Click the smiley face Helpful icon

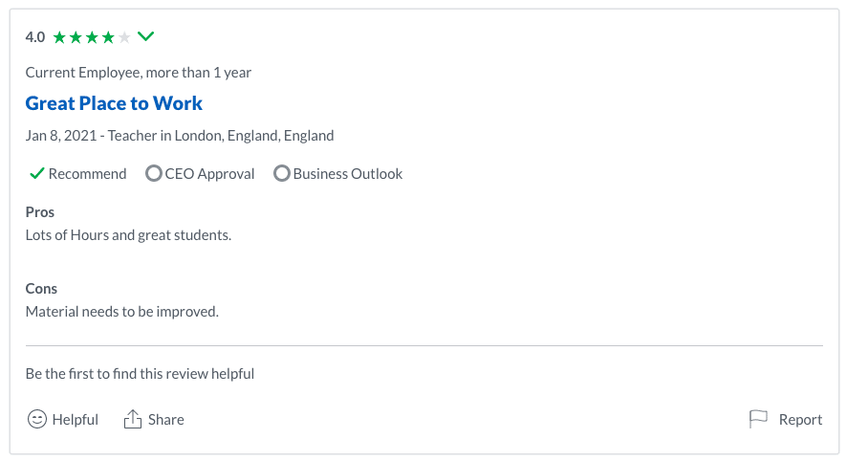37,419
